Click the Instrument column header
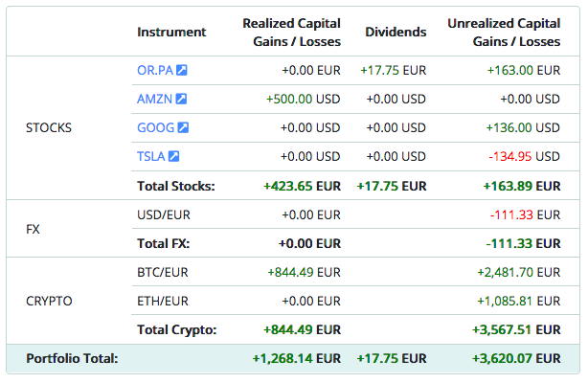The width and height of the screenshot is (588, 383). [171, 32]
